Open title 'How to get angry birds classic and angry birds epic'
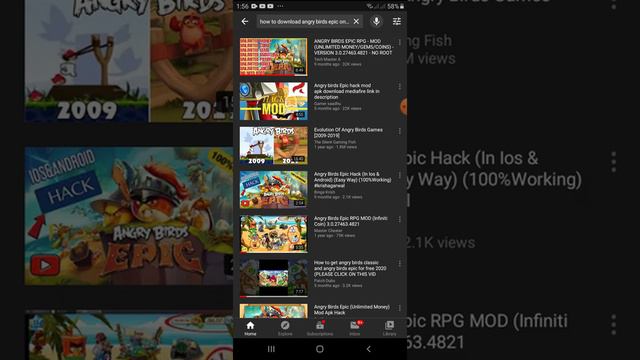Screen dimensions: 640x360 coord(350,268)
